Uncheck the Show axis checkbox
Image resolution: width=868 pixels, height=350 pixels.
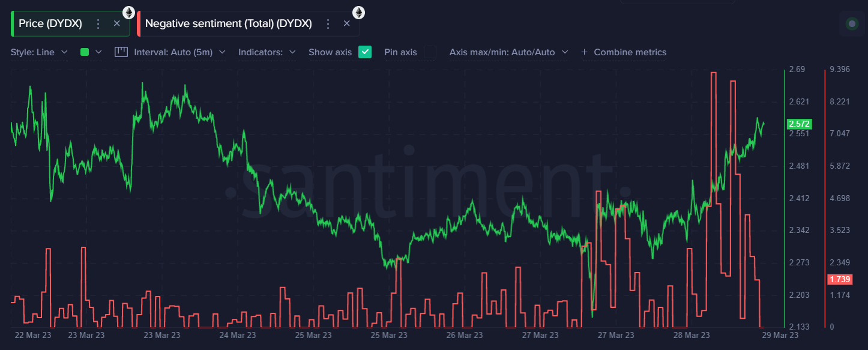click(x=365, y=52)
